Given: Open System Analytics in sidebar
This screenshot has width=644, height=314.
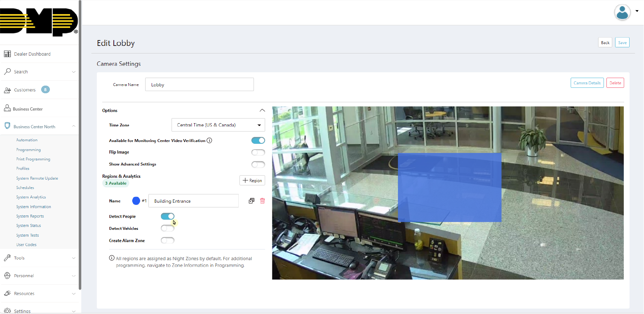Looking at the screenshot, I should [31, 197].
